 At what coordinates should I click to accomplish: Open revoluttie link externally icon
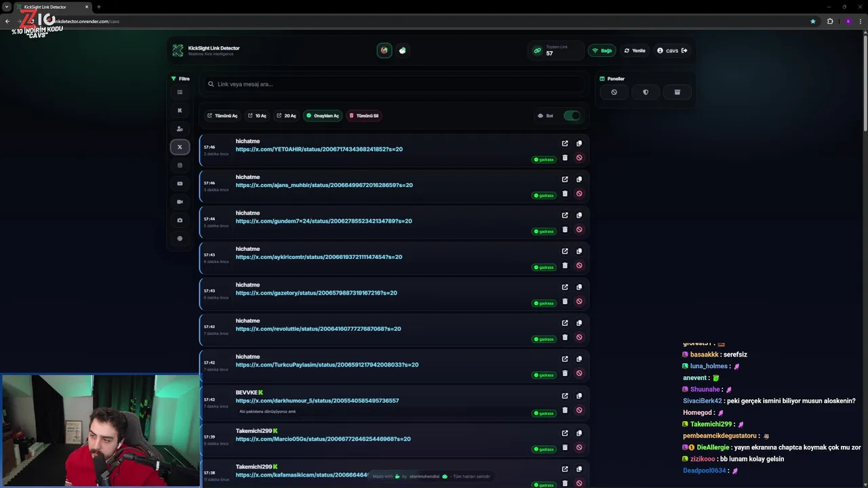point(565,323)
